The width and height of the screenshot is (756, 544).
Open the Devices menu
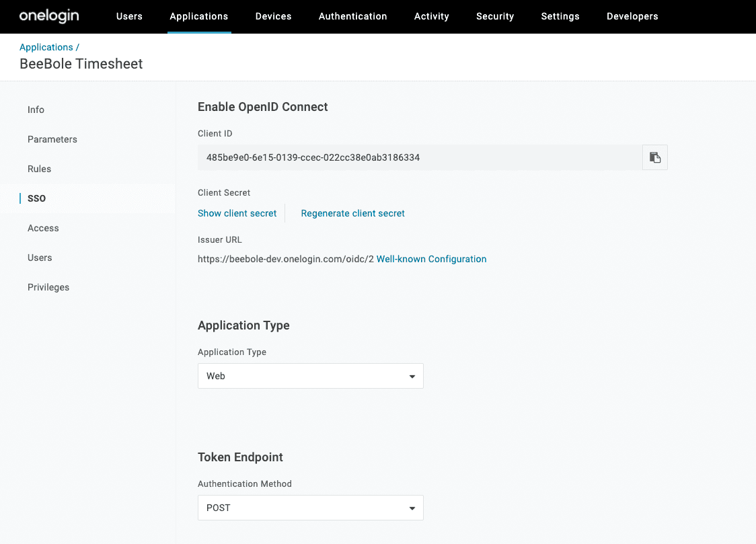pyautogui.click(x=273, y=16)
